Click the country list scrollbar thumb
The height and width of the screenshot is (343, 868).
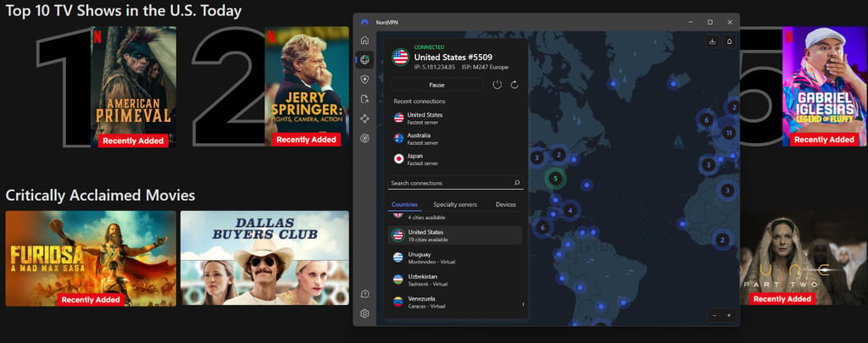(x=524, y=304)
